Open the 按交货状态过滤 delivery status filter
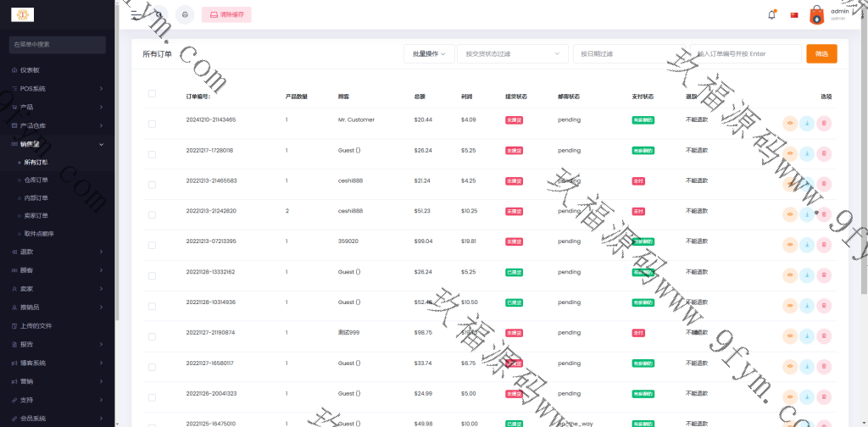 (512, 53)
